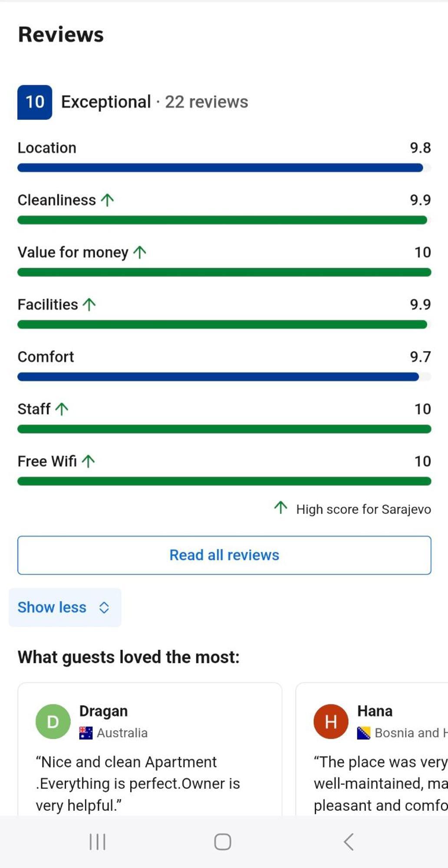Tap the Show less chevron icon
Screen dimensions: 448x868
click(104, 608)
